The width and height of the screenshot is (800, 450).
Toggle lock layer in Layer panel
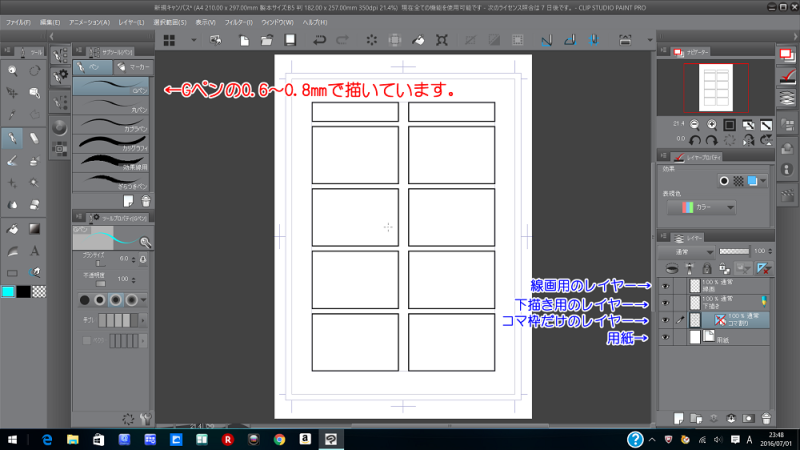(707, 268)
